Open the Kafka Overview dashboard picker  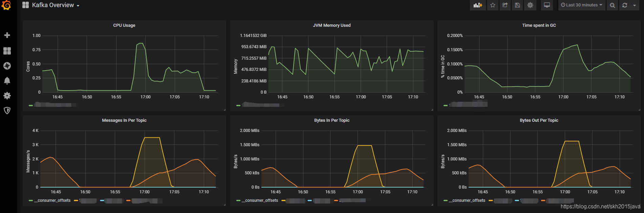[x=56, y=5]
